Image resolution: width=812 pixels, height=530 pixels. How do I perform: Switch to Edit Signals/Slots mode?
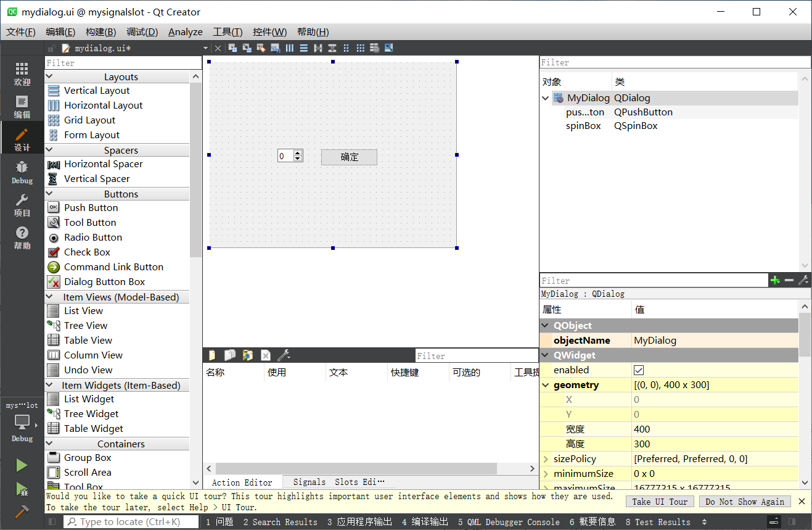click(x=247, y=48)
